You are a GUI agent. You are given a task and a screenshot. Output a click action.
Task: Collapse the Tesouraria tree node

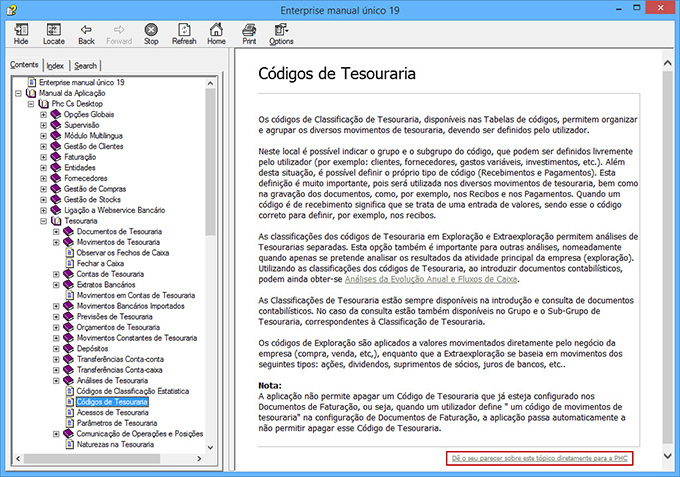pyautogui.click(x=43, y=221)
